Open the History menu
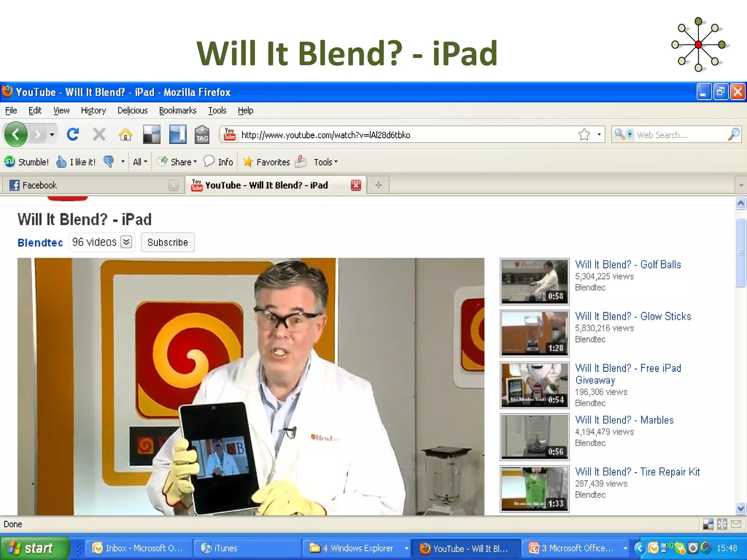 click(x=93, y=110)
